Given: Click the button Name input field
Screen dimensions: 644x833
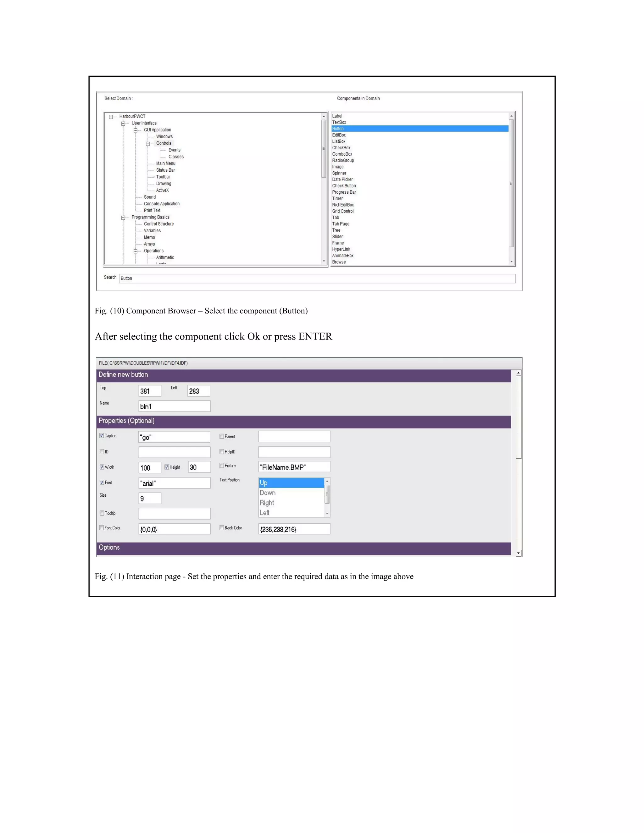Looking at the screenshot, I should pyautogui.click(x=174, y=406).
